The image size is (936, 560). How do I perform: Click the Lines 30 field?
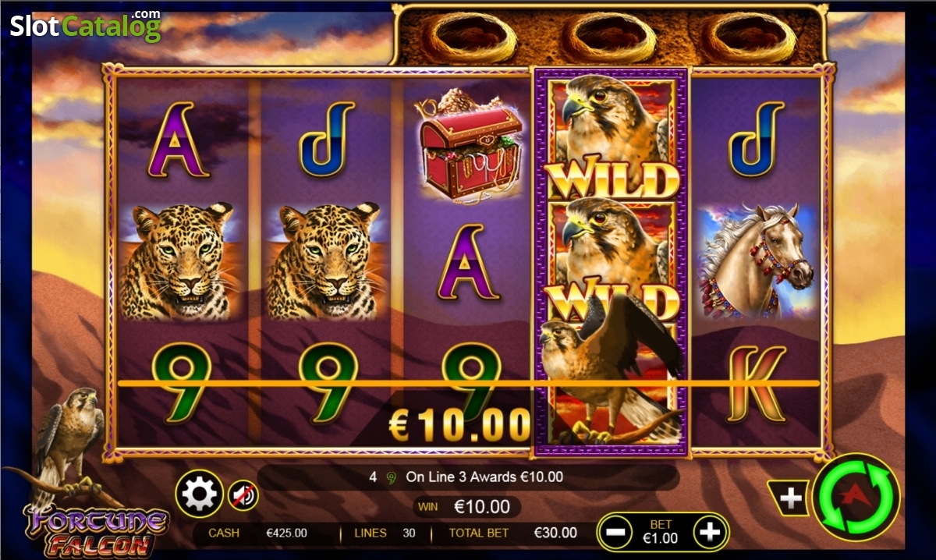pyautogui.click(x=385, y=533)
